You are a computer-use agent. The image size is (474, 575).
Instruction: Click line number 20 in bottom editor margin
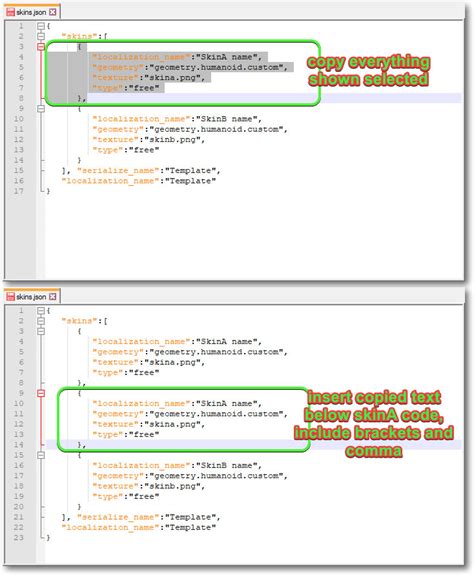click(x=19, y=507)
